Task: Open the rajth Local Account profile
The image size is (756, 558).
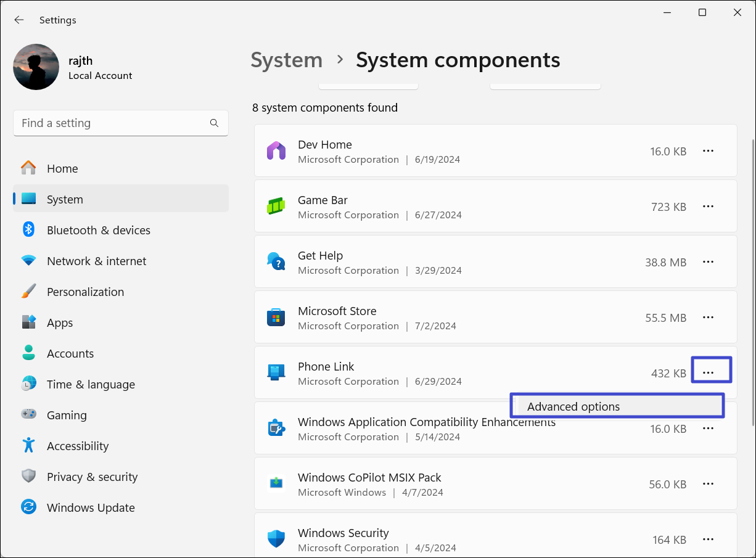Action: (73, 67)
